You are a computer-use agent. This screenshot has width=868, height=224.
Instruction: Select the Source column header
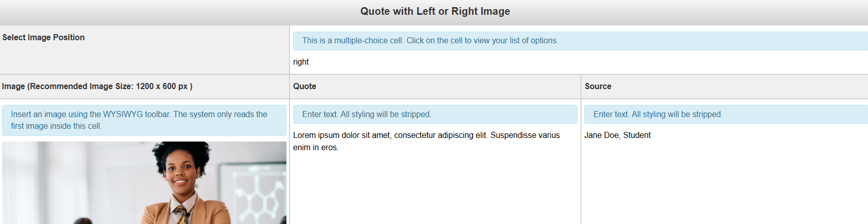[x=598, y=87]
